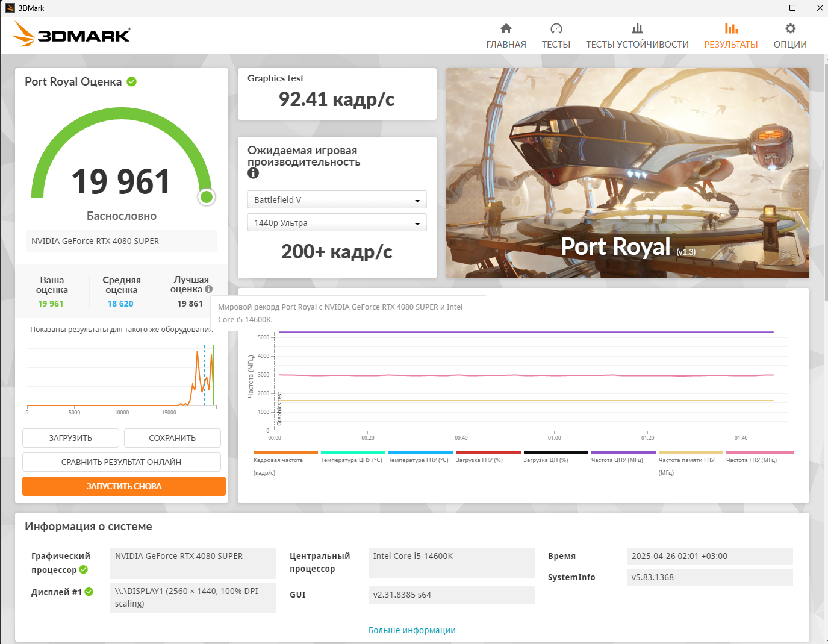The width and height of the screenshot is (828, 644).
Task: Click the green checkmark next to Port Royal Оценка
Action: pos(131,81)
